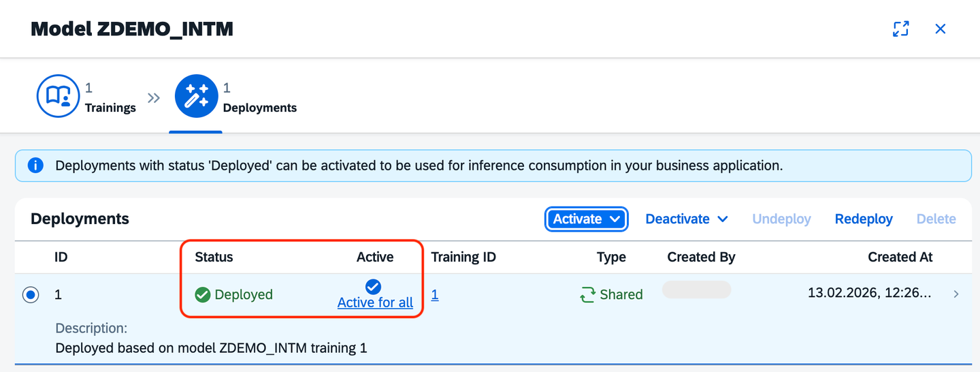Select the Deployments magic wand icon
Screen dimensions: 980x372
(x=196, y=96)
